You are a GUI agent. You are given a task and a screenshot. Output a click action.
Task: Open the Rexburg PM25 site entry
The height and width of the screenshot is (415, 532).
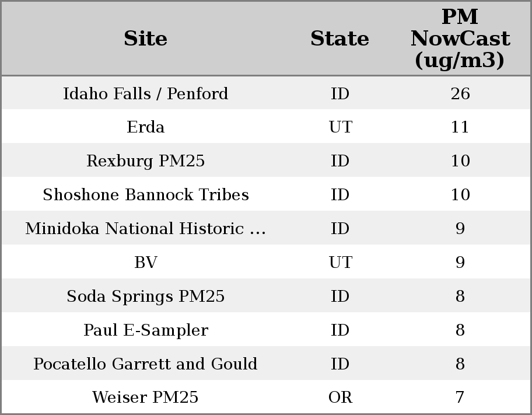145,161
